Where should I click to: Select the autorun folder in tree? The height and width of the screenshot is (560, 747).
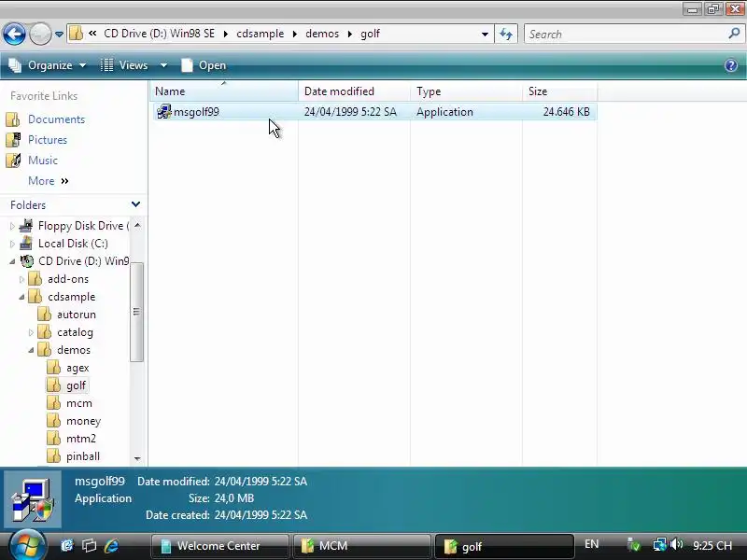(77, 315)
